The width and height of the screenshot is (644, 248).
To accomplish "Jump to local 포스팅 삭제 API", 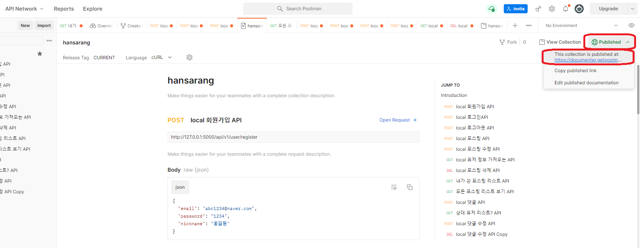I will tap(478, 171).
